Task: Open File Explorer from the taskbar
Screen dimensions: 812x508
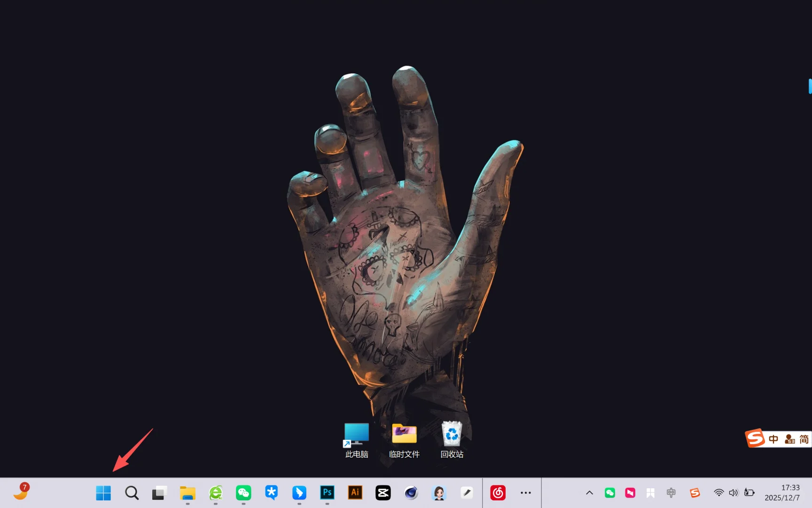Action: [187, 493]
